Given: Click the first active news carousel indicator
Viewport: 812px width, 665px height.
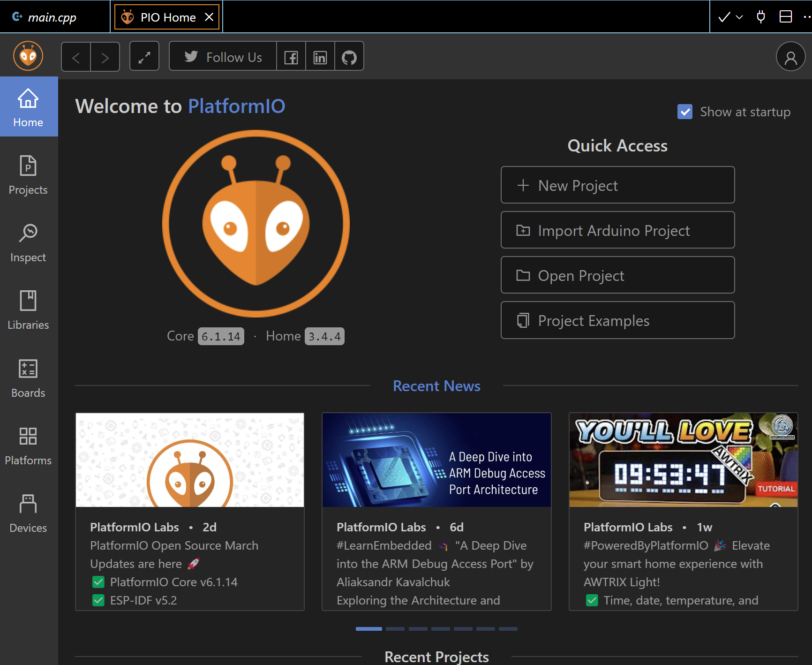Looking at the screenshot, I should (369, 629).
